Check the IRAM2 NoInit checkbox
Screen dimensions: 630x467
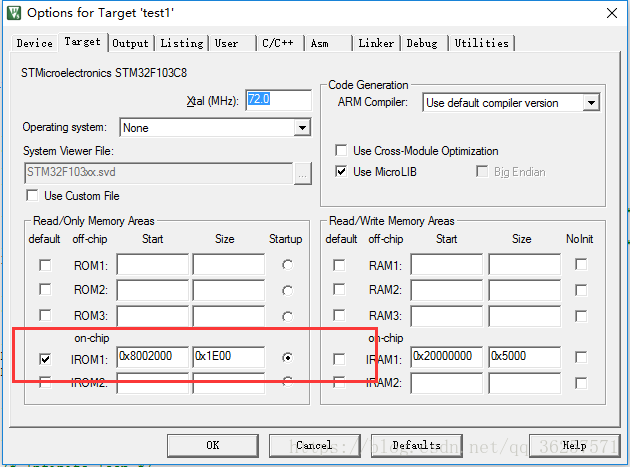(581, 383)
